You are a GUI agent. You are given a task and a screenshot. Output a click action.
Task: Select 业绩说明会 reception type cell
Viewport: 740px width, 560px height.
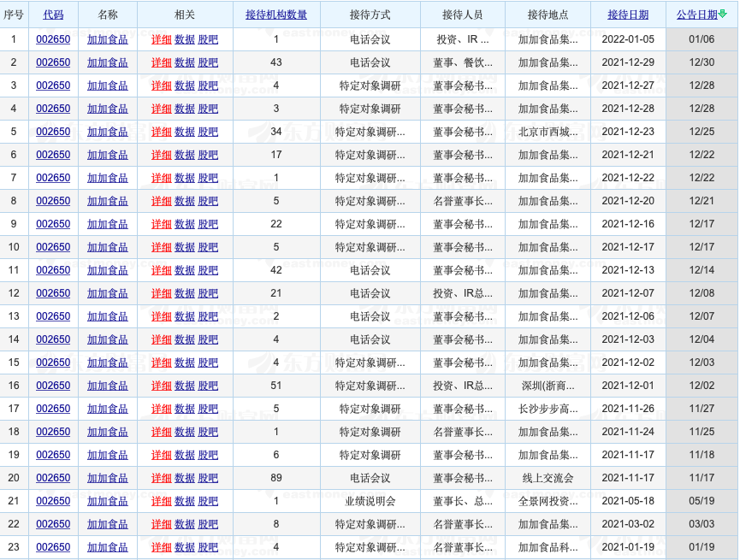pyautogui.click(x=370, y=501)
